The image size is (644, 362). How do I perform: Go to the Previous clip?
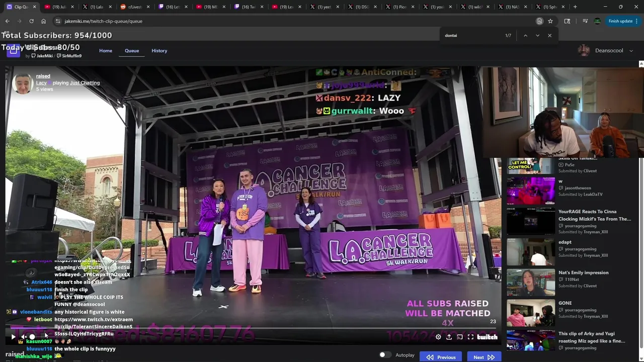pos(441,357)
